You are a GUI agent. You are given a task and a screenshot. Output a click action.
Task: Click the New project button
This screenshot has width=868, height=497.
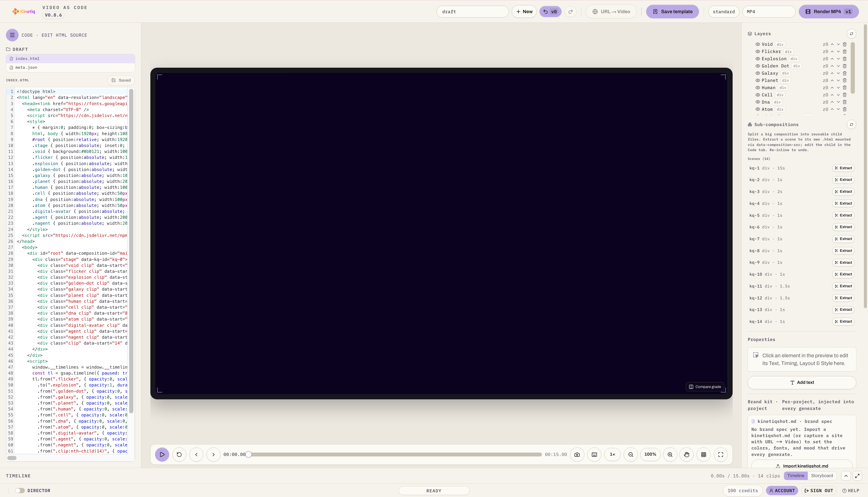(x=524, y=12)
